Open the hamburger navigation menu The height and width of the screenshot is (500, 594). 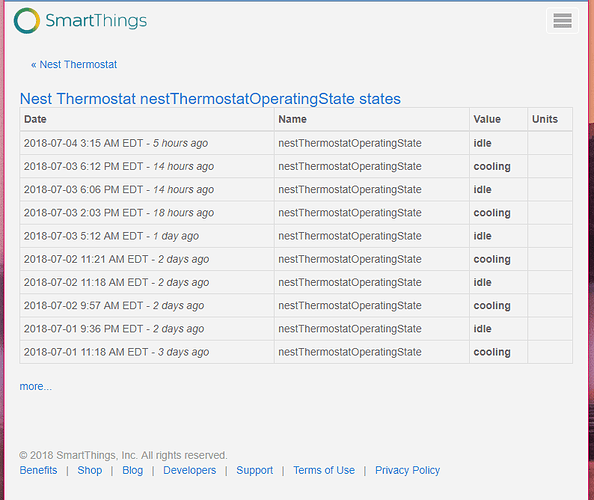[x=562, y=20]
